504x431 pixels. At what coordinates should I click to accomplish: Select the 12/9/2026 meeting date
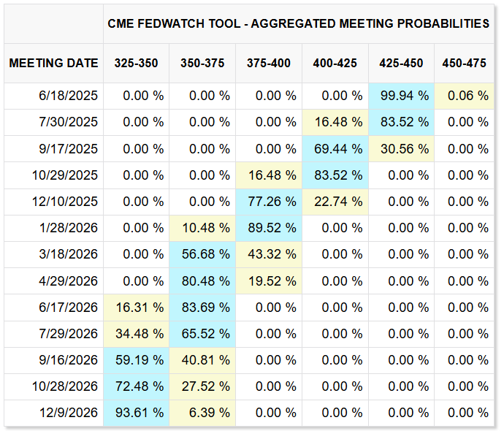(x=68, y=413)
